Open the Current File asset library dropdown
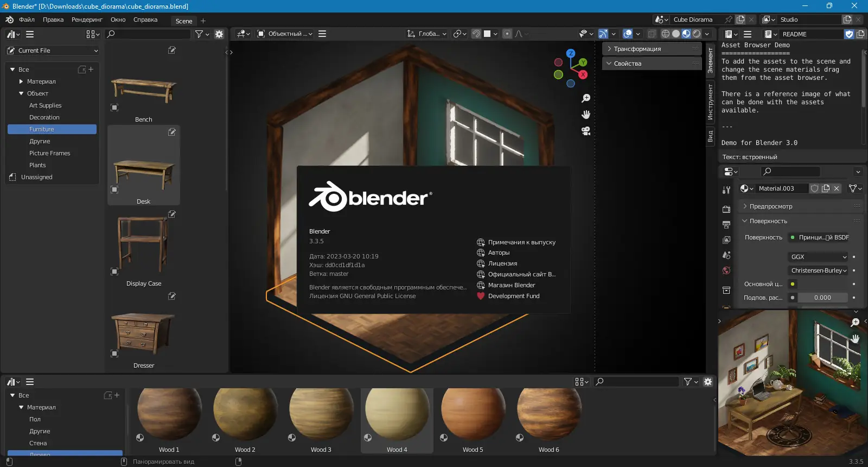 53,51
